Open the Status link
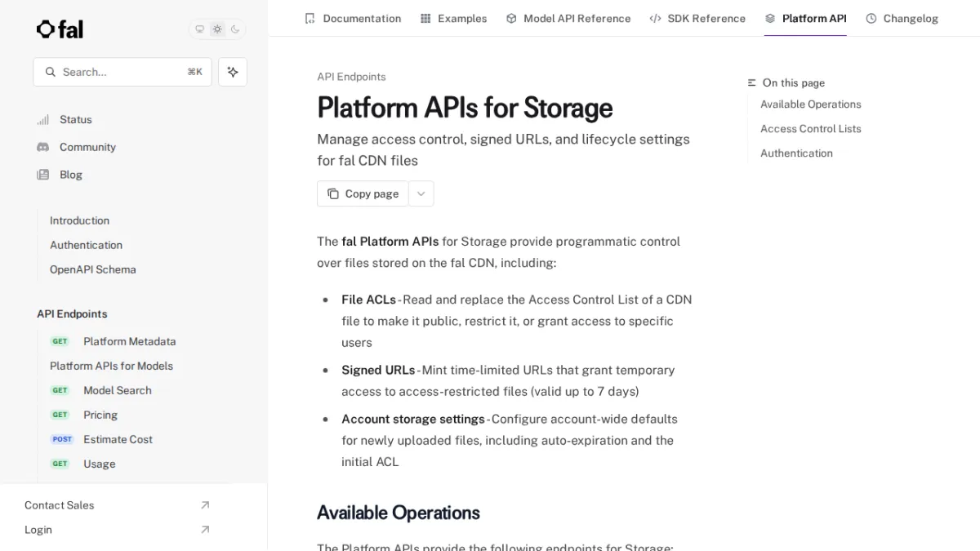980x551 pixels. pos(76,119)
